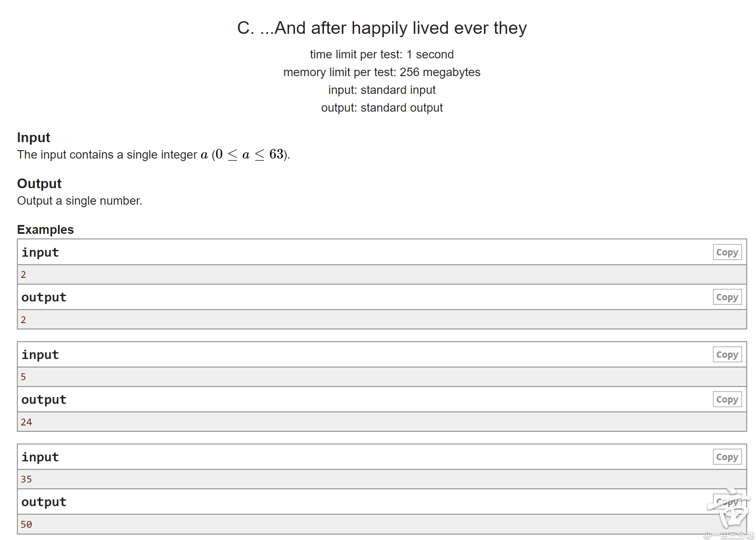Click the output value 24

click(26, 422)
